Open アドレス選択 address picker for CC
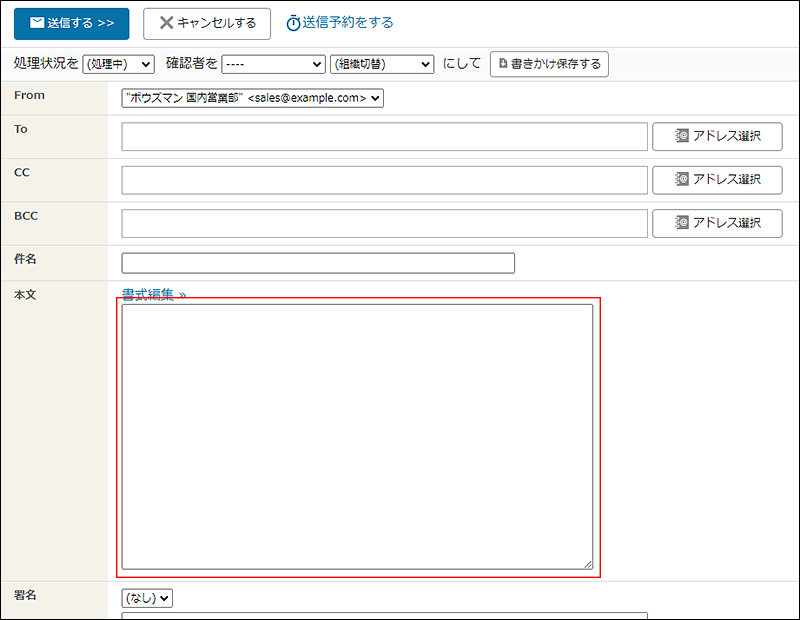Screen dimensions: 800x620 click(x=717, y=180)
